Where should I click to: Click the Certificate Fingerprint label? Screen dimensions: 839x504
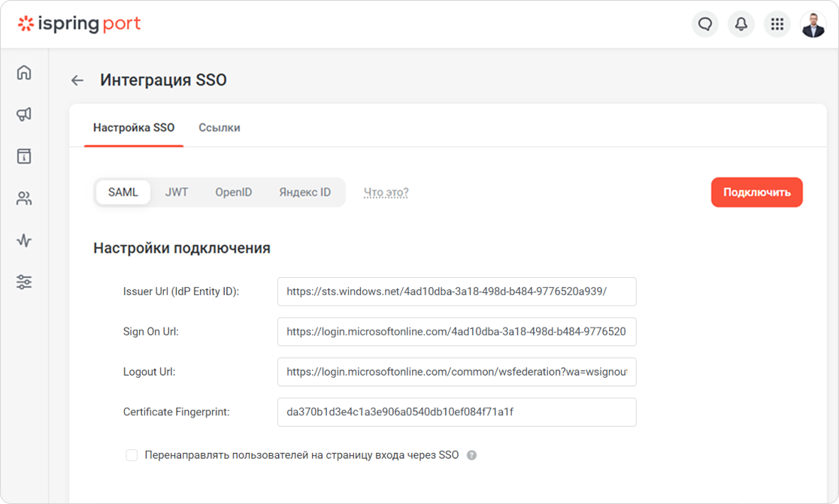(x=176, y=412)
